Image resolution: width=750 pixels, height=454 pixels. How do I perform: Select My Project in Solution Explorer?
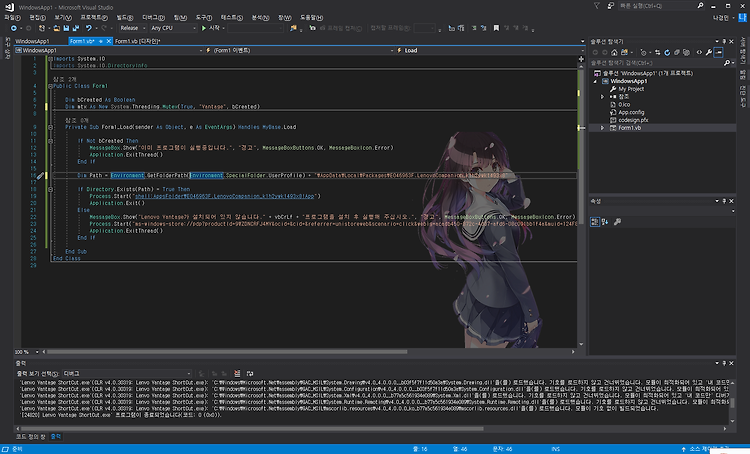point(631,89)
